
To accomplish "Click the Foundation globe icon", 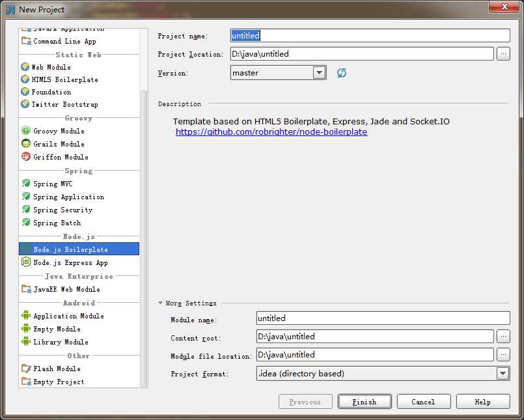I will point(25,92).
